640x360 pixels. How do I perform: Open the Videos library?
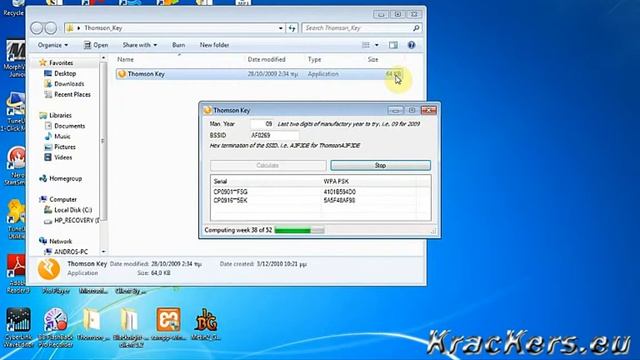tap(63, 158)
